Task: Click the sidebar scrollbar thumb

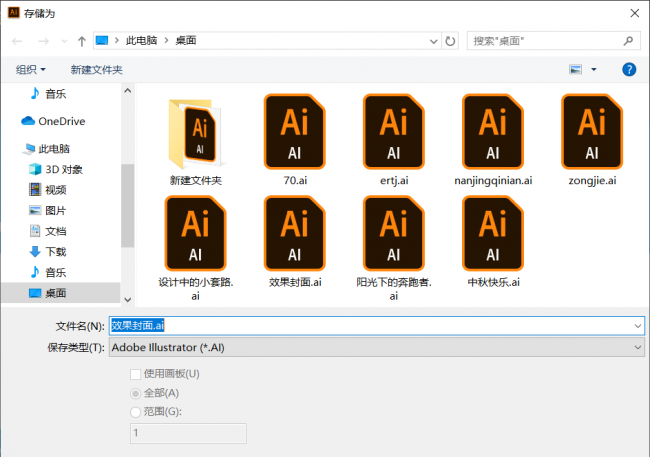Action: click(x=128, y=205)
